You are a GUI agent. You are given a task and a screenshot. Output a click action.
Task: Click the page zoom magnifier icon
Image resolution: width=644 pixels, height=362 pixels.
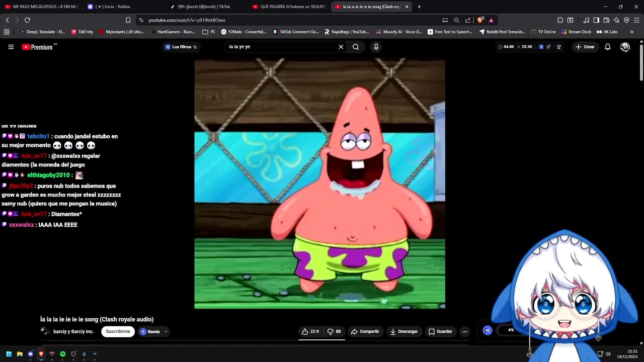click(456, 20)
